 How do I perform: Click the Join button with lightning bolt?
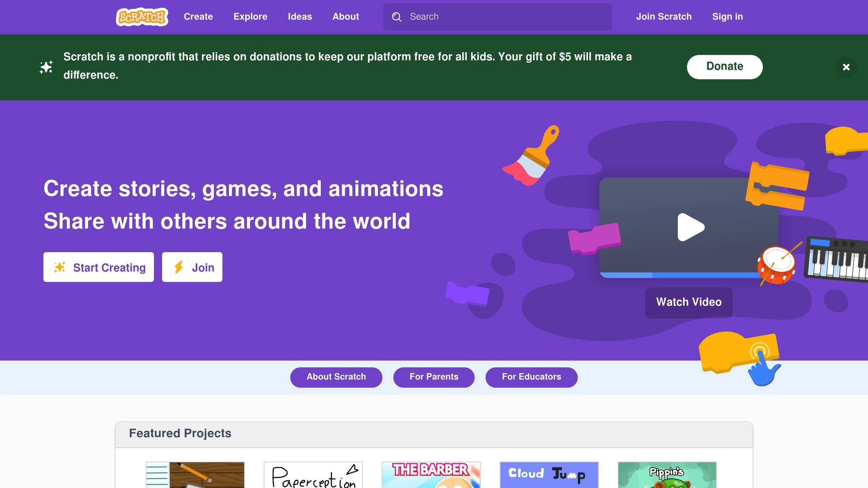tap(192, 267)
